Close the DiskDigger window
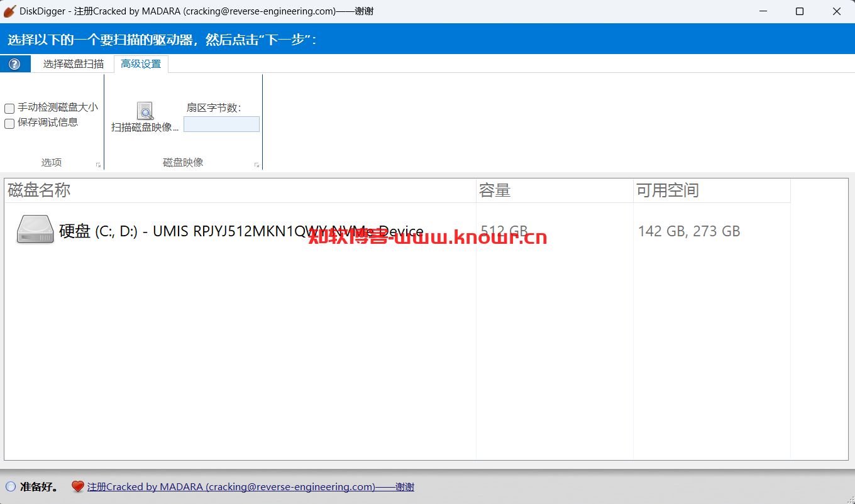This screenshot has height=504, width=855. [837, 11]
